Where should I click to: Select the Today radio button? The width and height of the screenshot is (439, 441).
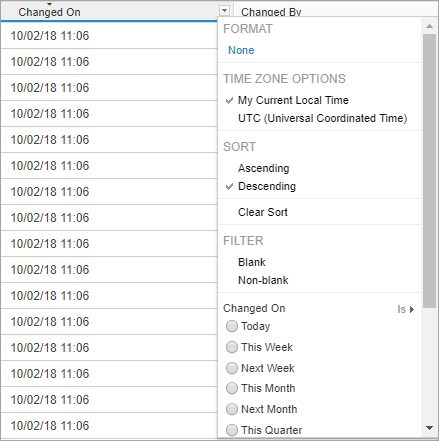point(232,326)
